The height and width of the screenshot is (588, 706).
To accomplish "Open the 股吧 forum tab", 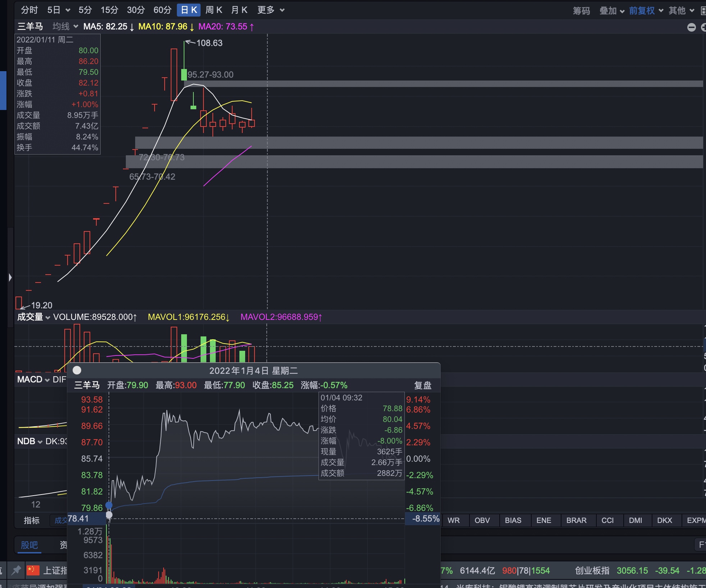I will [x=29, y=545].
